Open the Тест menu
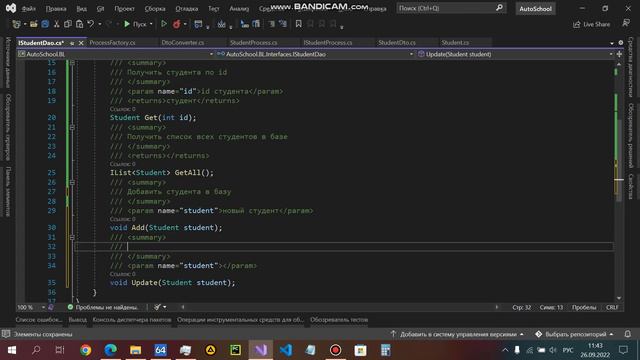The height and width of the screenshot is (360, 640). coord(213,8)
